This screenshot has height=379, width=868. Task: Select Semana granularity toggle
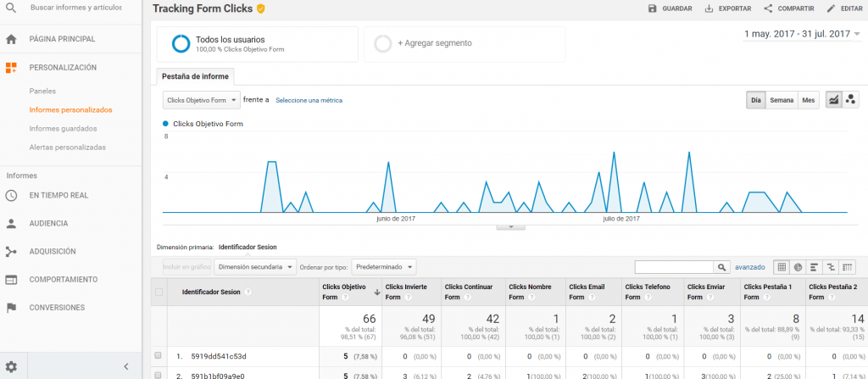[x=782, y=100]
